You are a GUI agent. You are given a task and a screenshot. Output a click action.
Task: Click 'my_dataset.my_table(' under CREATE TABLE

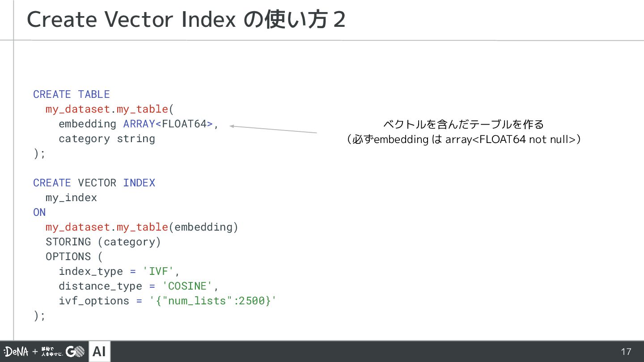(x=110, y=109)
